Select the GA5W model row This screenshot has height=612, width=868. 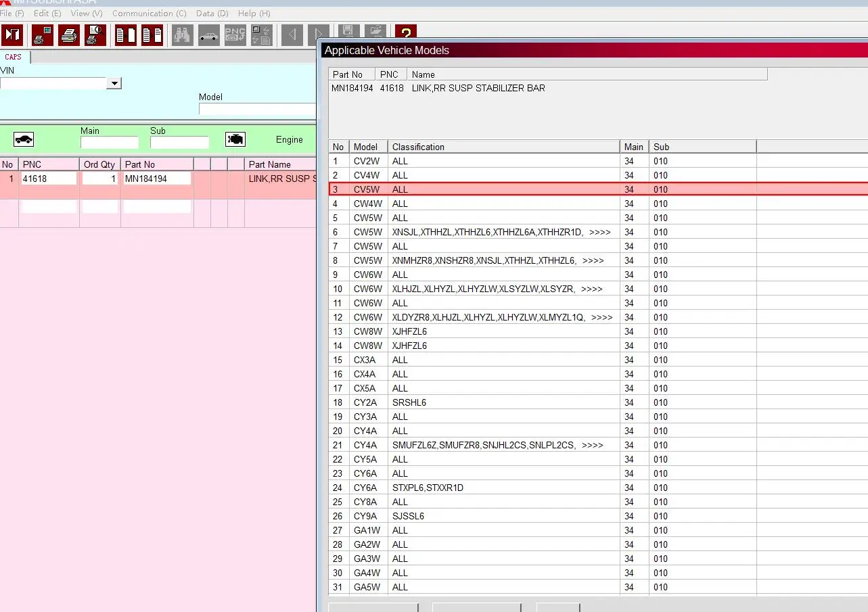[x=598, y=587]
